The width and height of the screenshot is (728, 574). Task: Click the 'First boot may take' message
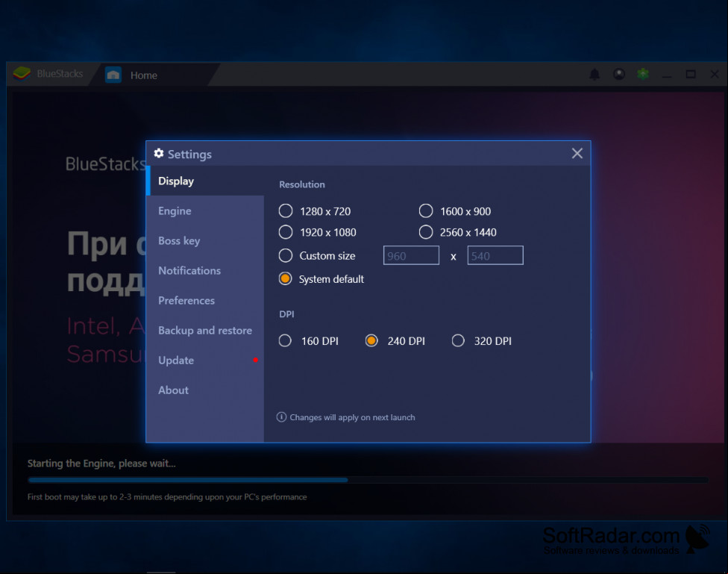click(x=167, y=497)
